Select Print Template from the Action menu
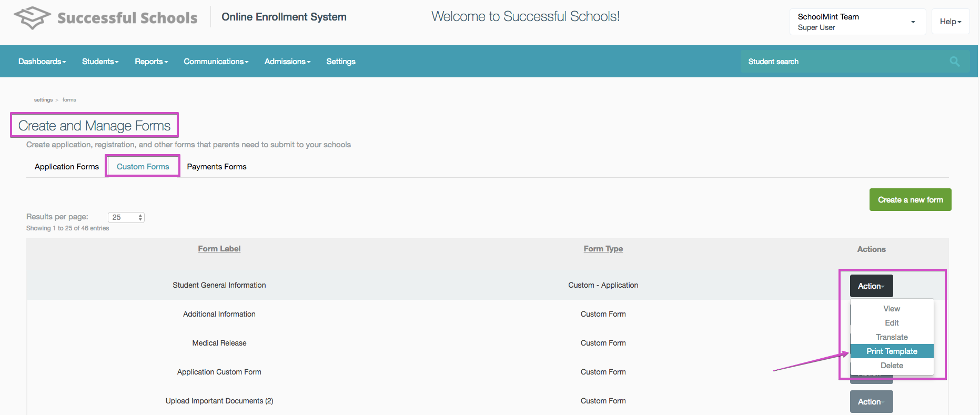Screen dimensions: 980x415 (x=892, y=351)
